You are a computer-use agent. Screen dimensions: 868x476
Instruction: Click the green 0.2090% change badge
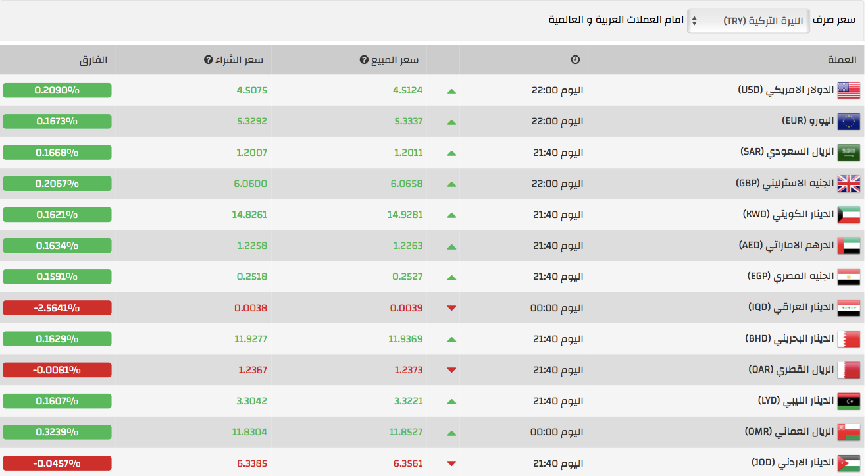(x=57, y=90)
